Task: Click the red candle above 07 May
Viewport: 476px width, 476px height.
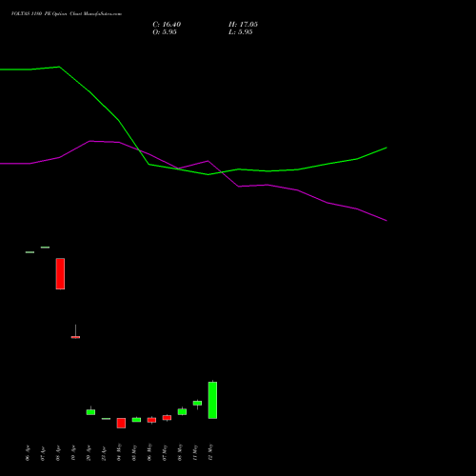Action: [x=167, y=418]
